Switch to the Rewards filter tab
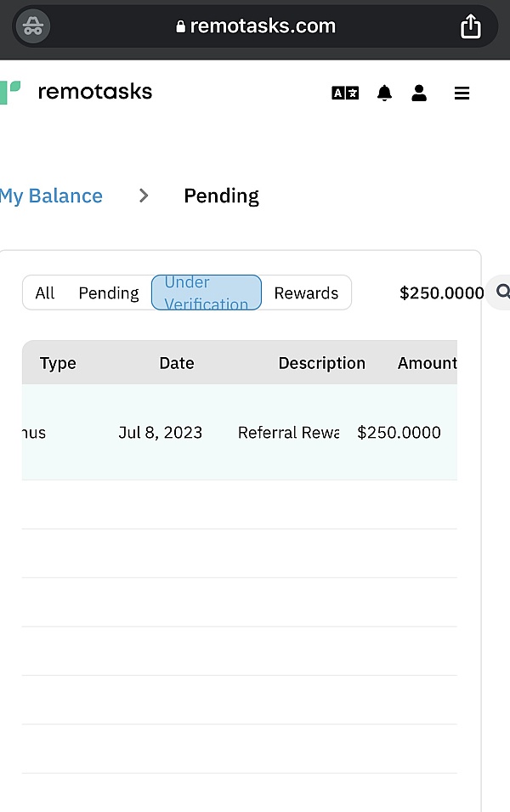The image size is (510, 812). [306, 293]
